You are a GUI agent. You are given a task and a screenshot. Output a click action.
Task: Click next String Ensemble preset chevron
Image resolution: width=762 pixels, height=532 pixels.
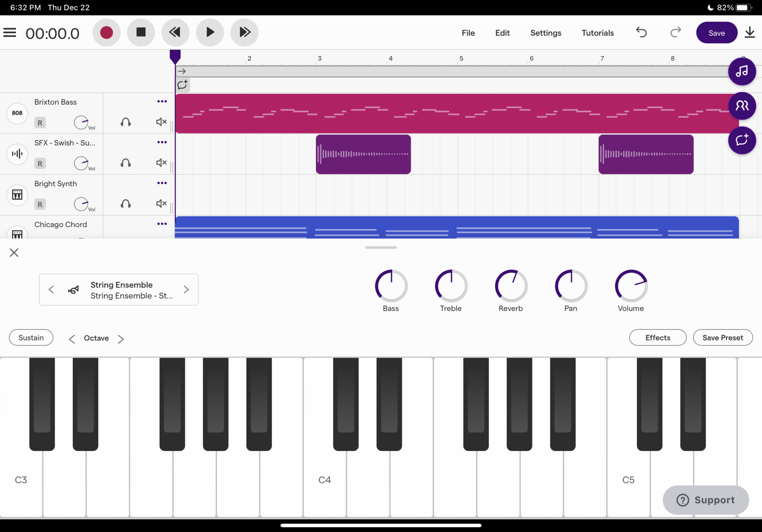(x=186, y=290)
